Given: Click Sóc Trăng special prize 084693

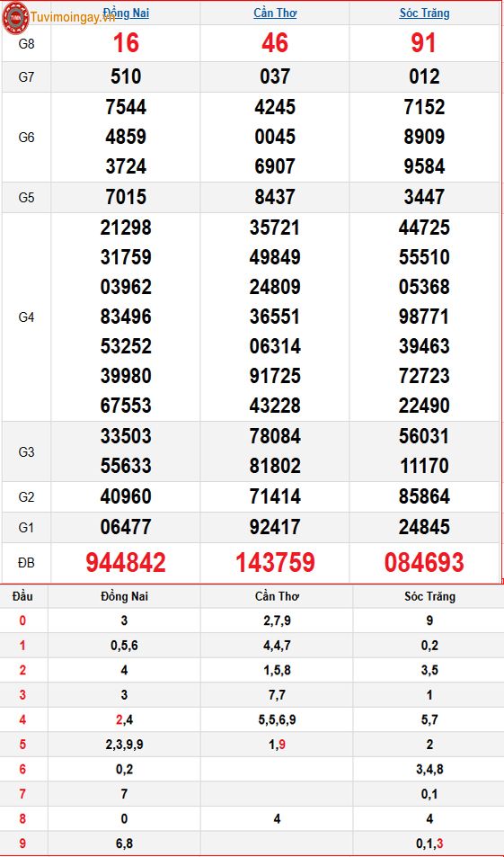Looking at the screenshot, I should [424, 562].
